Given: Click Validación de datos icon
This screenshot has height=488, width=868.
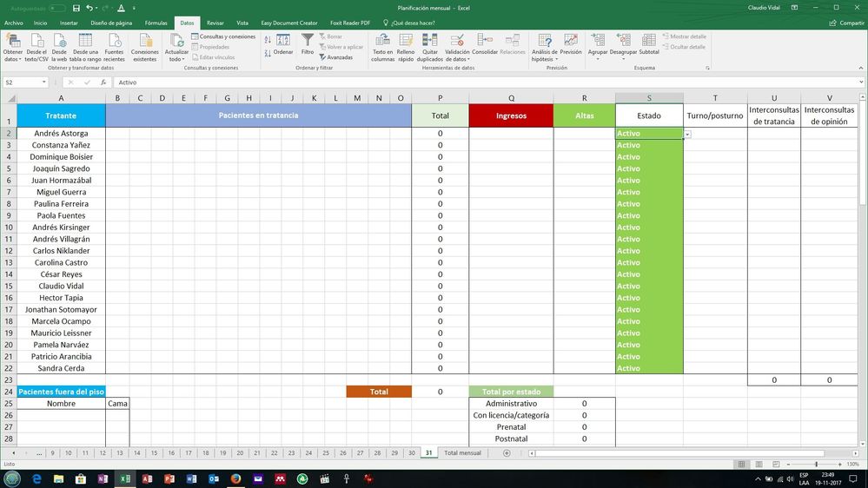Looking at the screenshot, I should pyautogui.click(x=457, y=47).
